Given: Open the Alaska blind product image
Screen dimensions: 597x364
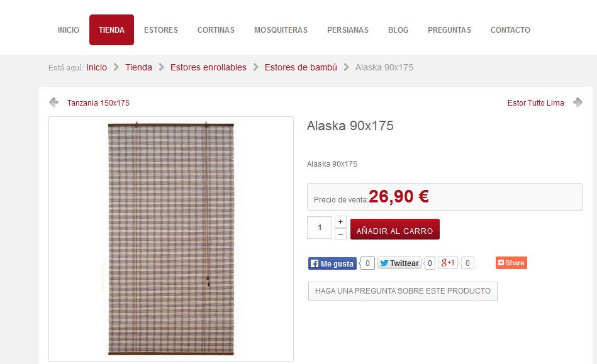Looking at the screenshot, I should (171, 239).
